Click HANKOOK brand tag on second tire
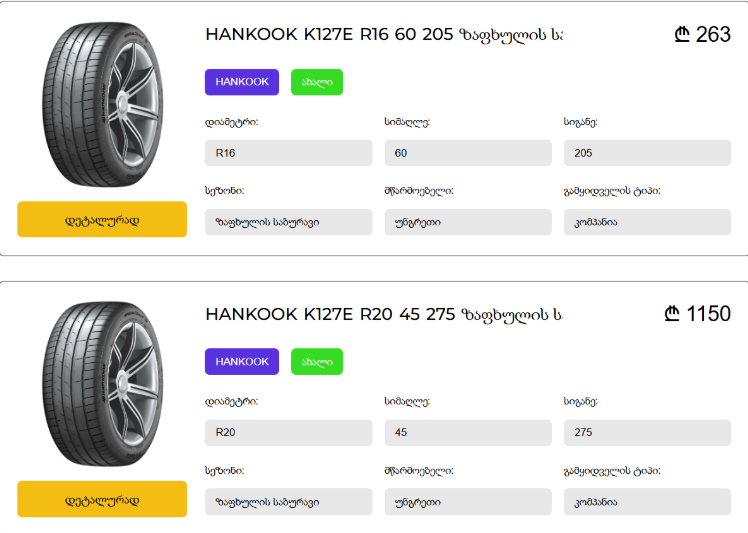Image resolution: width=748 pixels, height=533 pixels. point(242,362)
